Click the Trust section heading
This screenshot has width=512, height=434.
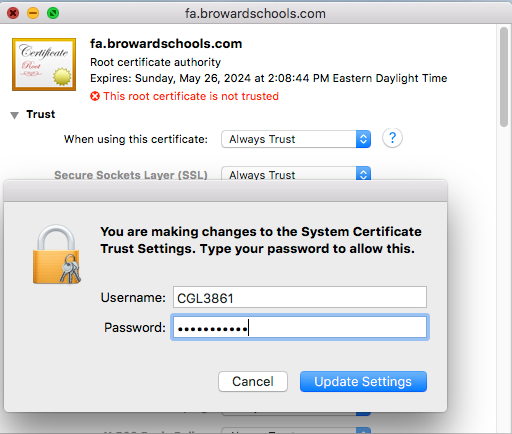pos(41,114)
